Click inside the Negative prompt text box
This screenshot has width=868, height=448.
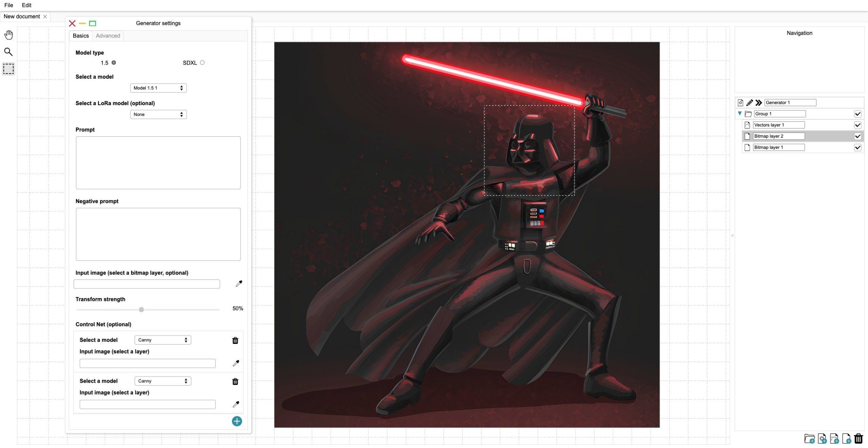(158, 234)
